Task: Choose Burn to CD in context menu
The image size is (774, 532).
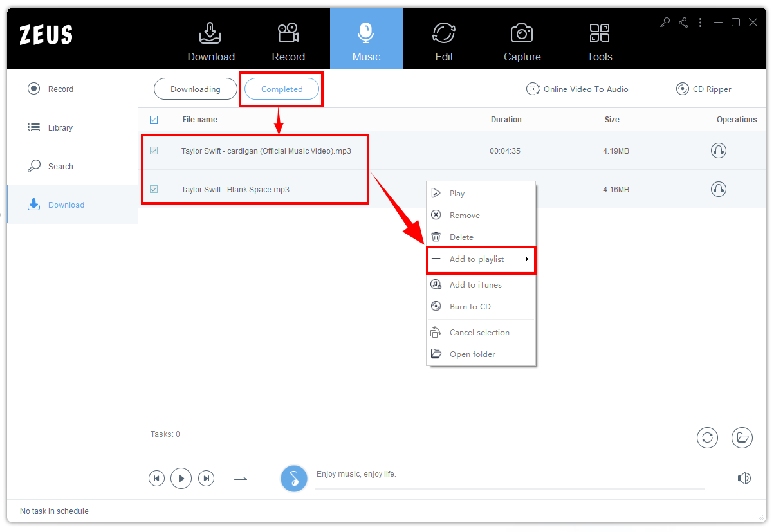Action: point(481,306)
